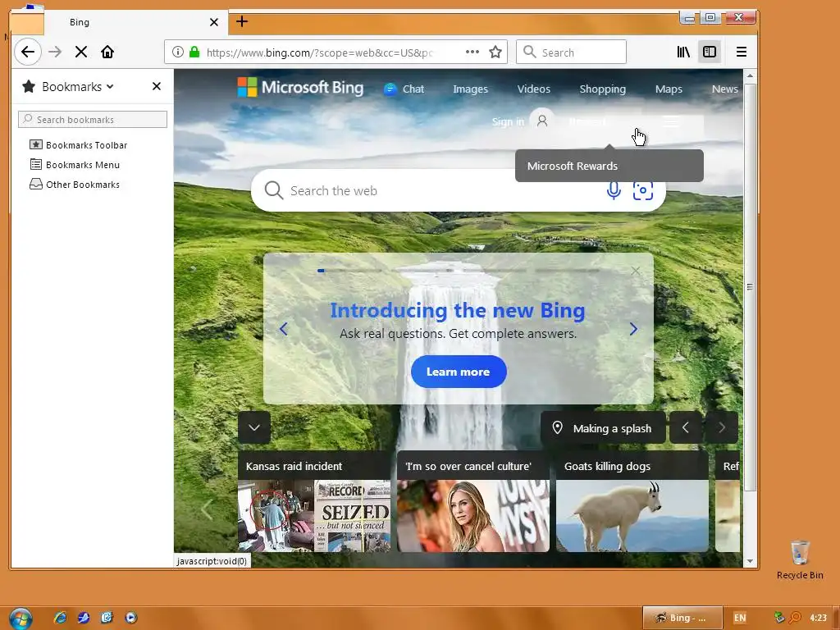Image resolution: width=840 pixels, height=630 pixels.
Task: Open Windows Media Player taskbar icon
Action: point(130,618)
